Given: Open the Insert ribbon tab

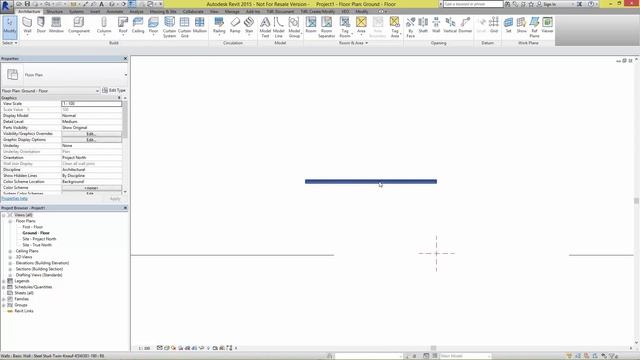Looking at the screenshot, I should pyautogui.click(x=95, y=11).
